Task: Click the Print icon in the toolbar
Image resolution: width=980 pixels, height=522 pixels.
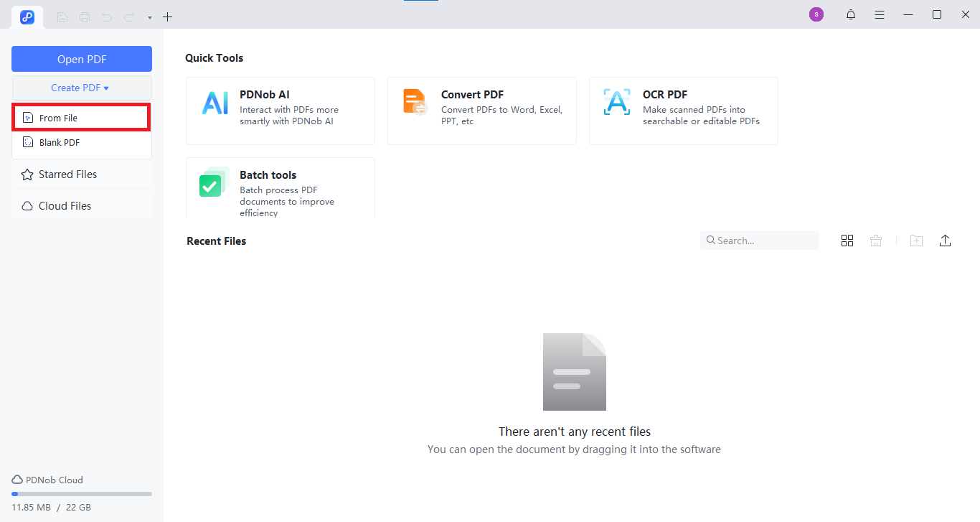Action: click(84, 17)
